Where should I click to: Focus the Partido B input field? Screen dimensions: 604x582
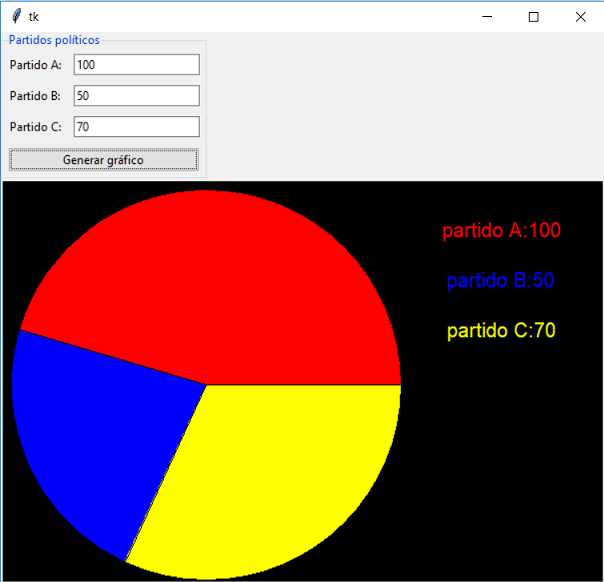(x=137, y=96)
